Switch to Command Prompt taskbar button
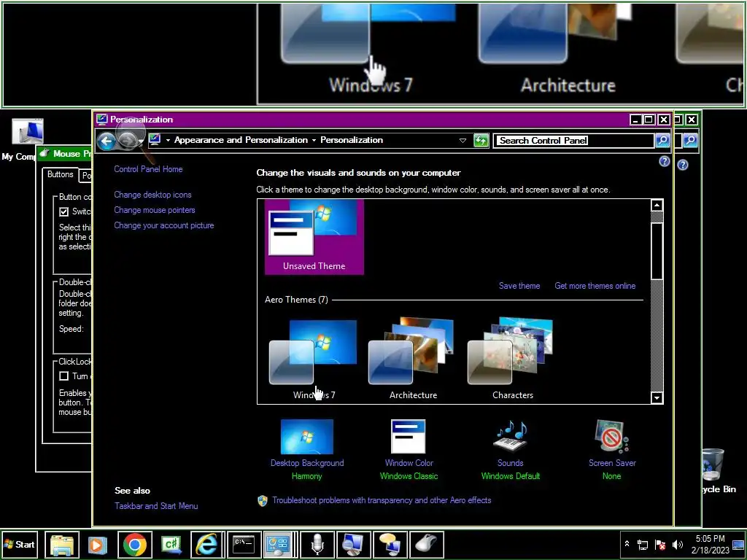The height and width of the screenshot is (560, 747). click(x=244, y=545)
